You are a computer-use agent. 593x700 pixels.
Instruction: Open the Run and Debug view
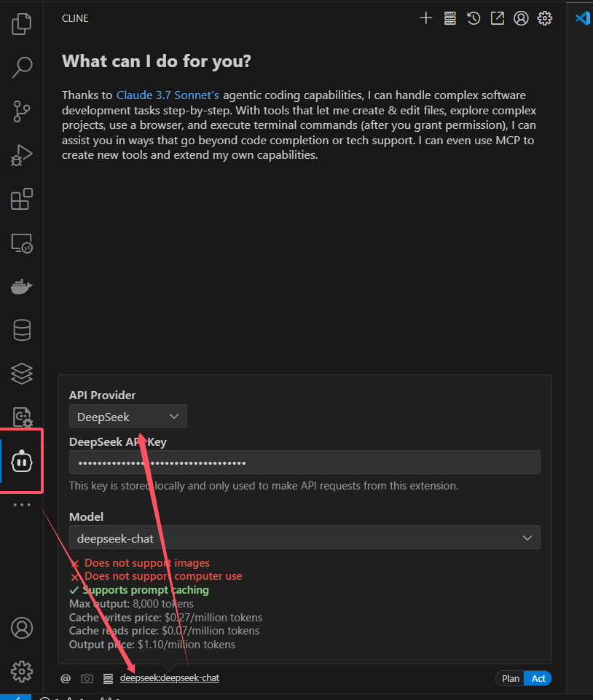click(x=21, y=155)
